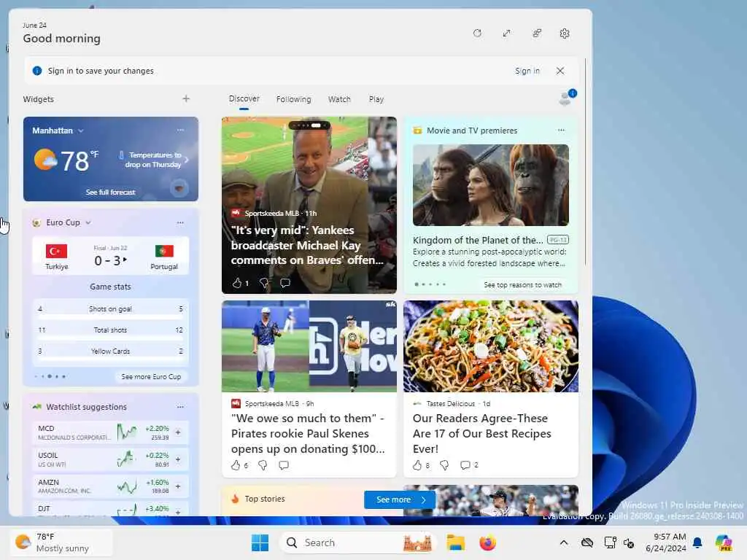Refresh the widgets feed
Image resolution: width=747 pixels, height=560 pixels.
477,34
